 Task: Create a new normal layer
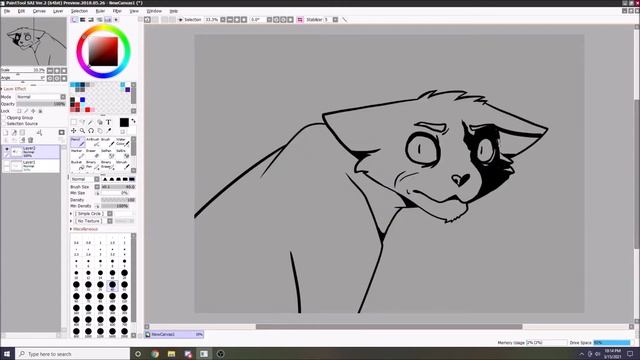pos(6,133)
